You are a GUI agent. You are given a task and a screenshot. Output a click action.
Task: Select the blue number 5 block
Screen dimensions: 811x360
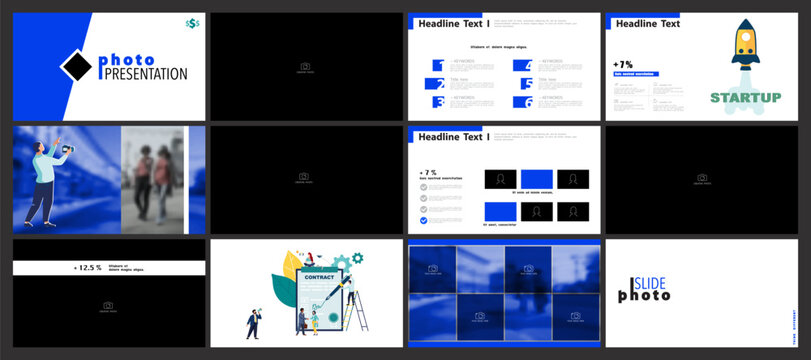pyautogui.click(x=527, y=84)
